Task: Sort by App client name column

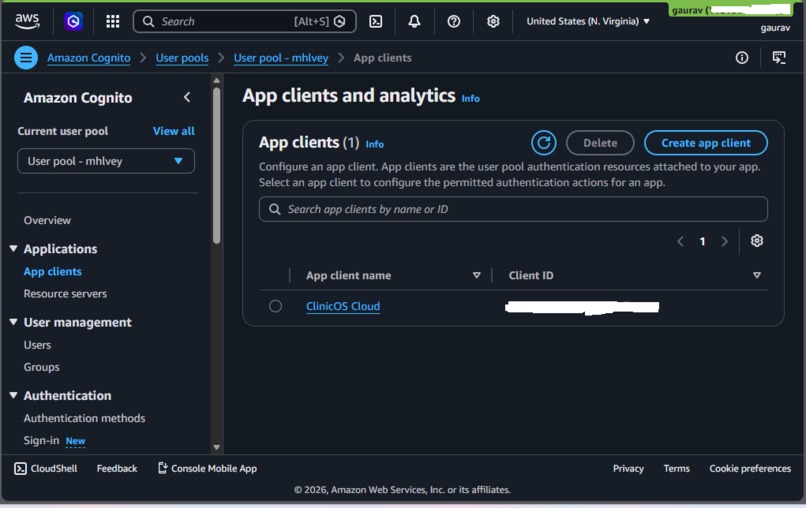Action: coord(477,275)
